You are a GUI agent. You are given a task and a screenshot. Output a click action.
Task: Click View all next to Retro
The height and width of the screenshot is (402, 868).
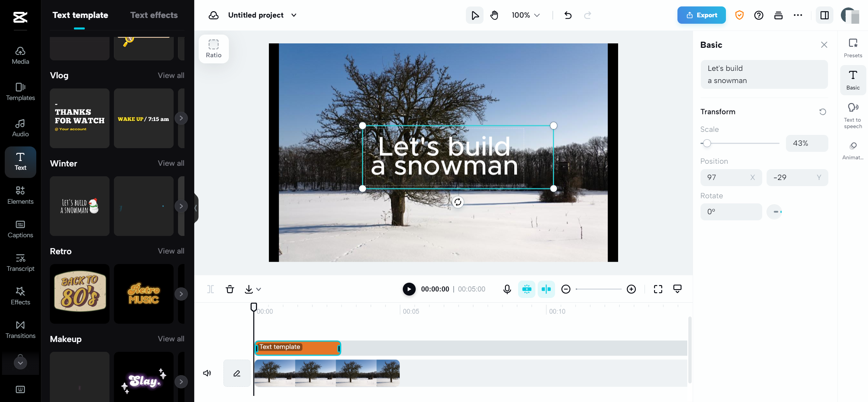tap(171, 251)
